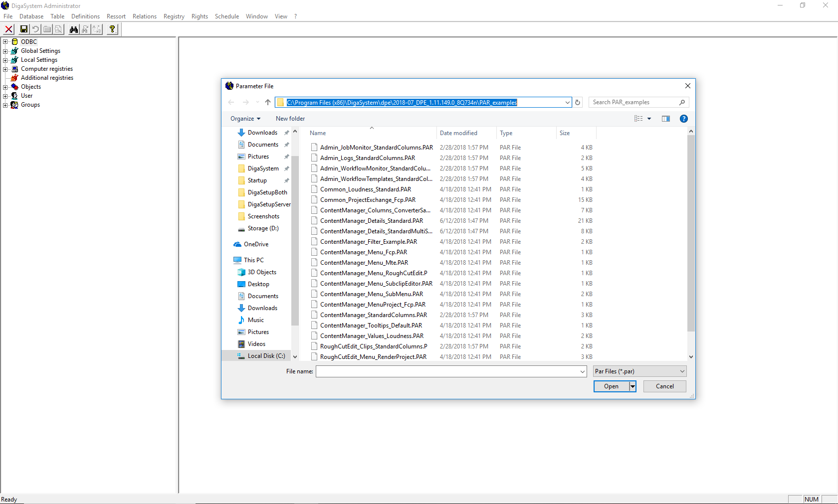Image resolution: width=838 pixels, height=504 pixels.
Task: Expand the Groups tree node
Action: pyautogui.click(x=5, y=105)
